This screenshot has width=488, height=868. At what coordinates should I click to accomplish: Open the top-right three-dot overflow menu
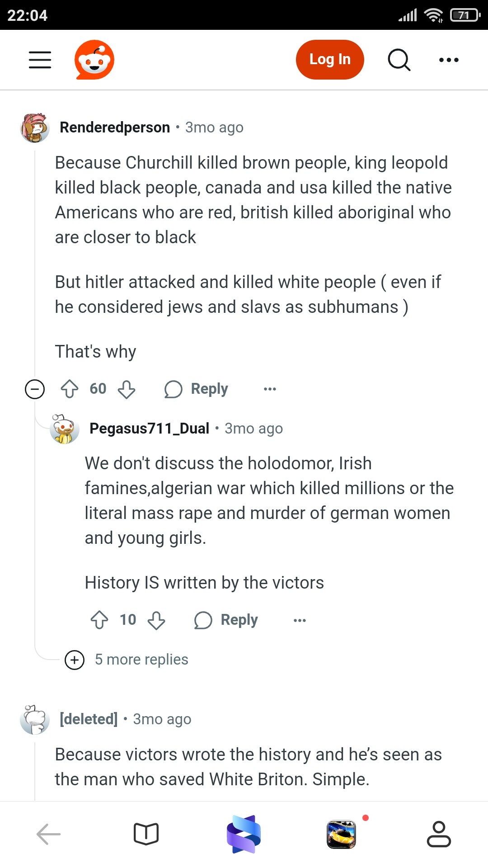click(449, 60)
